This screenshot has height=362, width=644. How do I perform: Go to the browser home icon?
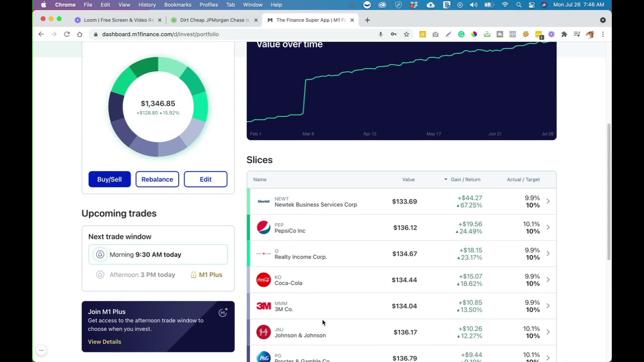(79, 34)
